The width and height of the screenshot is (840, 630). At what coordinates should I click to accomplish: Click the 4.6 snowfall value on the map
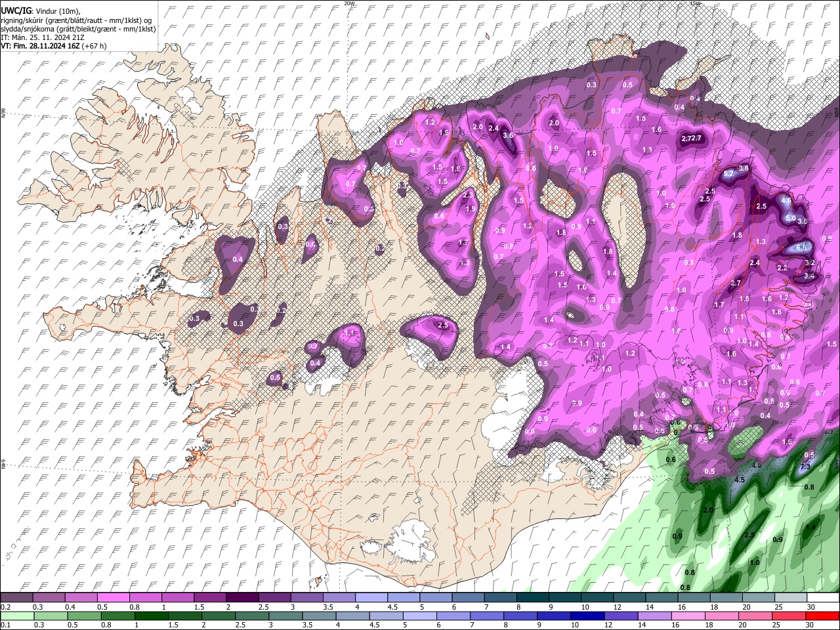point(786,199)
